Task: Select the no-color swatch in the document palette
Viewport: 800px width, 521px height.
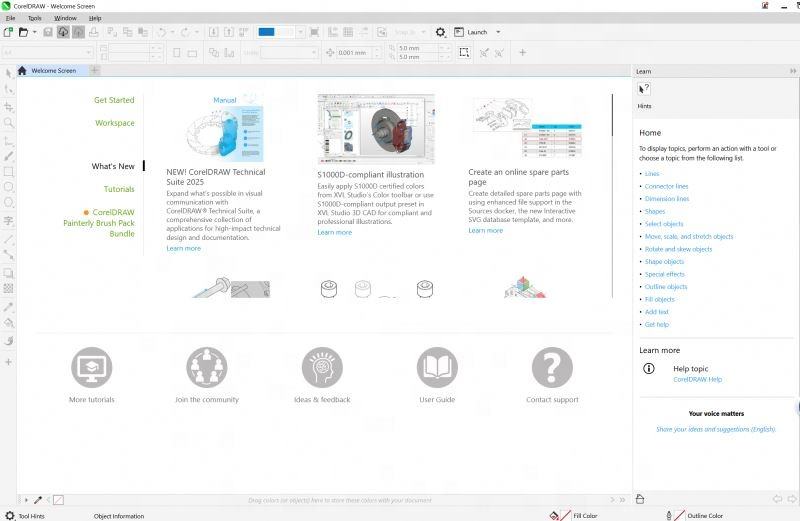Action: click(58, 500)
